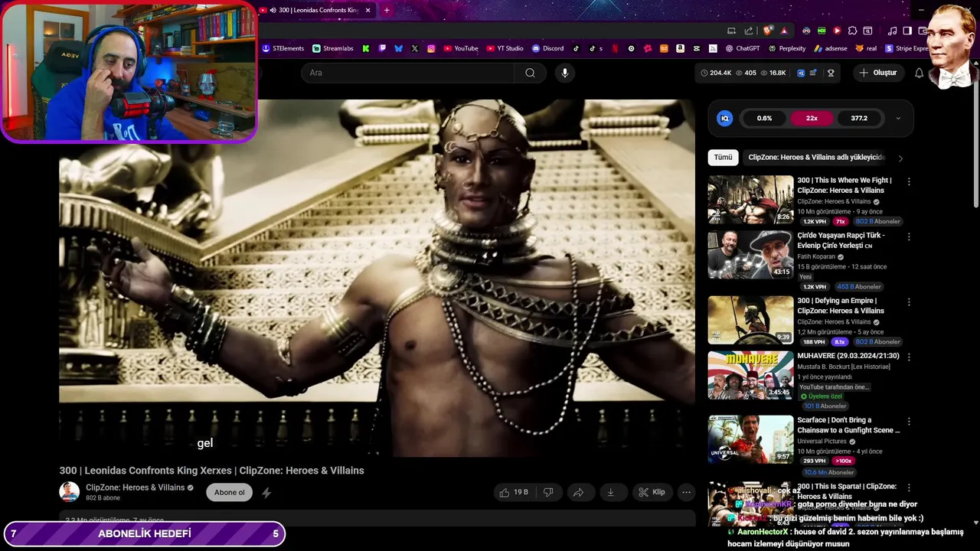Toggle browser sidebar panel icon

tap(907, 31)
